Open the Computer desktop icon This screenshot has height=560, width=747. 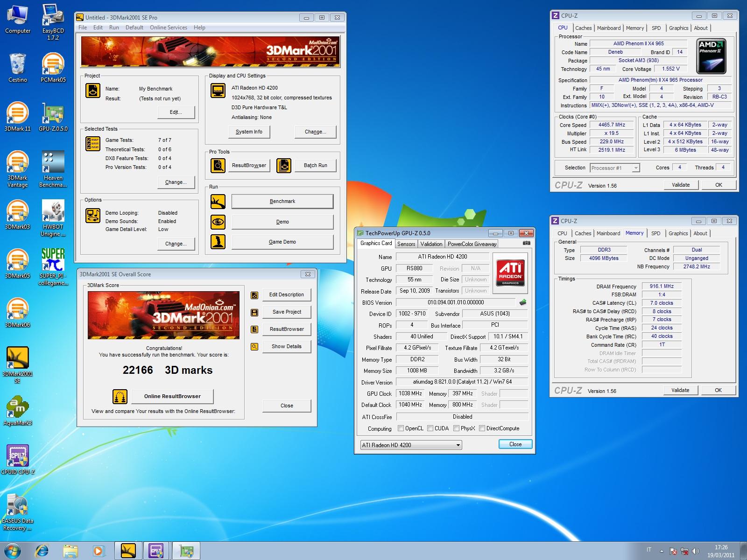pyautogui.click(x=18, y=19)
